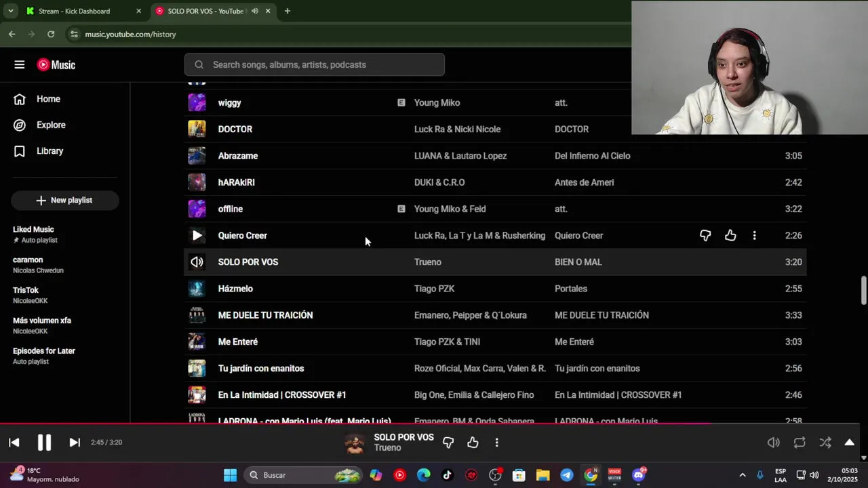Open Telegram from the taskbar
This screenshot has height=488, width=868.
pos(566,475)
